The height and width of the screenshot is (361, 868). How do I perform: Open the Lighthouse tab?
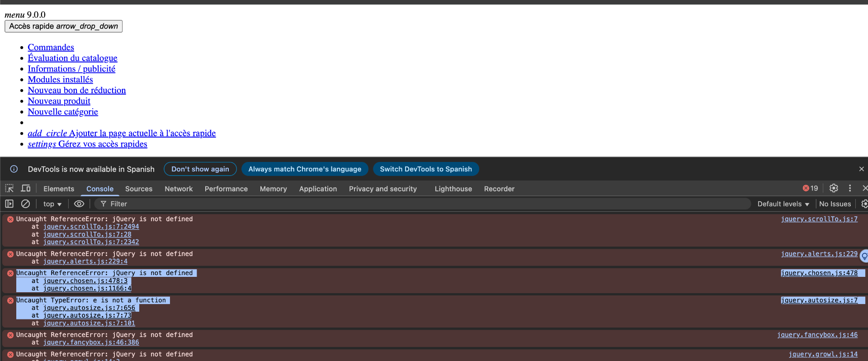pyautogui.click(x=453, y=189)
